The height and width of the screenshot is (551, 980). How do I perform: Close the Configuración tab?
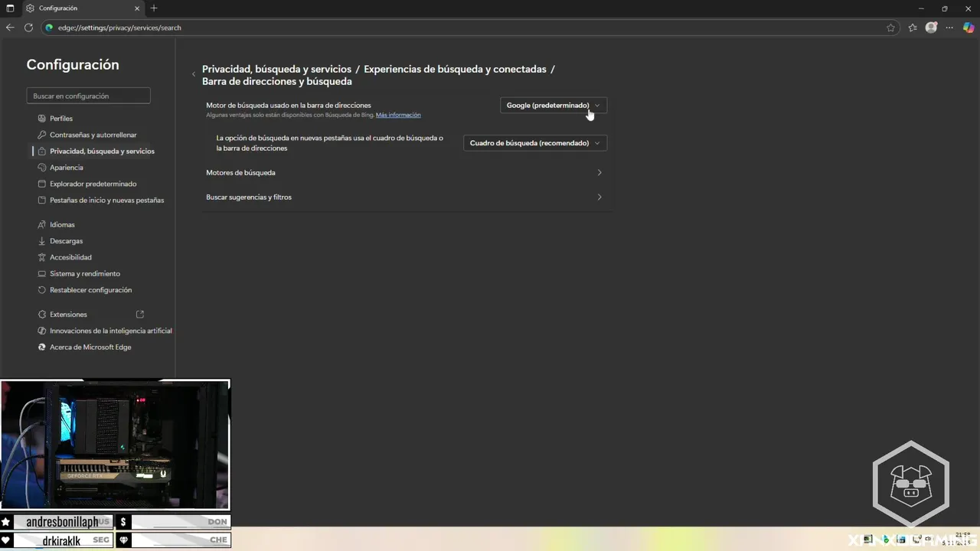click(x=138, y=8)
